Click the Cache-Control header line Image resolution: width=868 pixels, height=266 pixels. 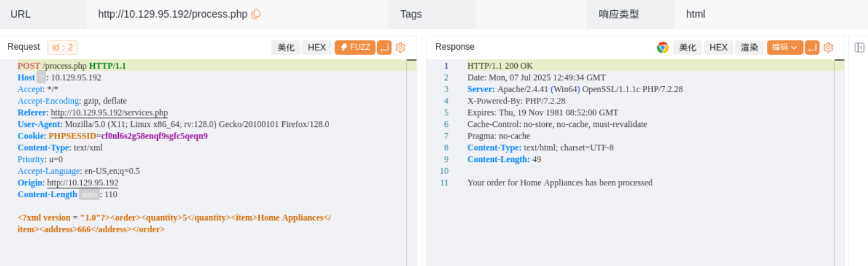(557, 124)
